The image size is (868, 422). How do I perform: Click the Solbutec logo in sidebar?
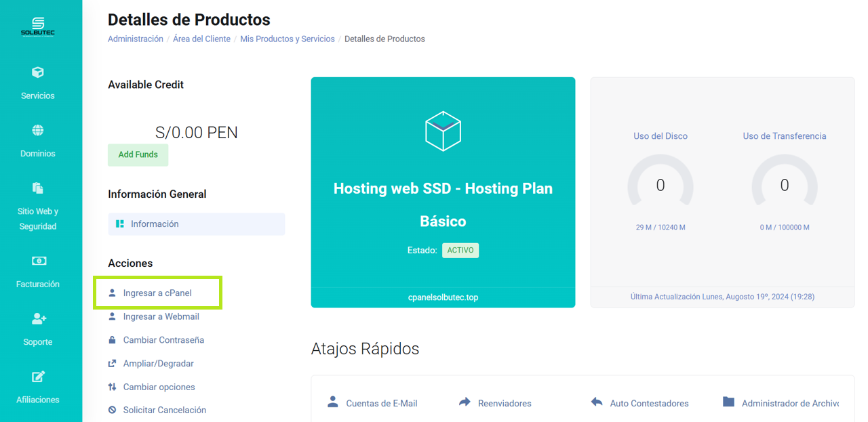click(x=38, y=27)
